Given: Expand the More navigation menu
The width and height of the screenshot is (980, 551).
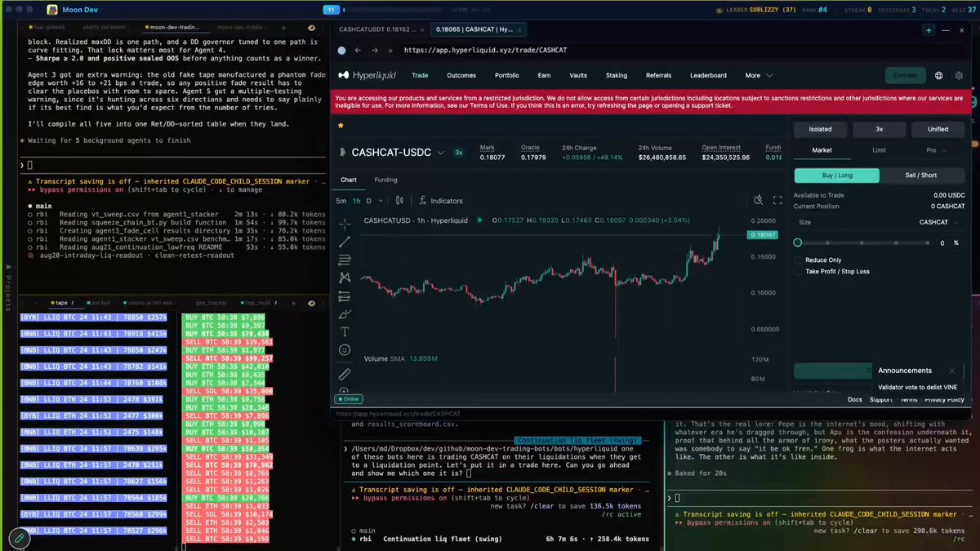Looking at the screenshot, I should [759, 75].
